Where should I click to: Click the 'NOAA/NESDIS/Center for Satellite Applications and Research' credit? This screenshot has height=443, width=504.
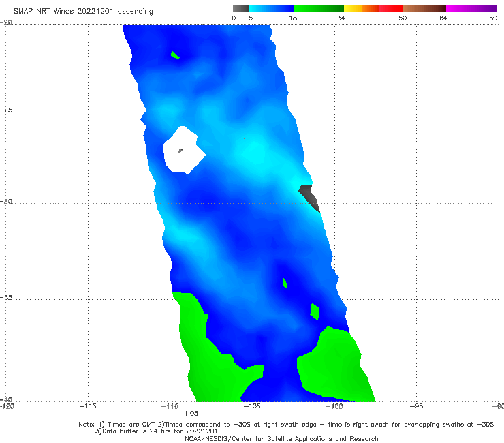coord(281,438)
